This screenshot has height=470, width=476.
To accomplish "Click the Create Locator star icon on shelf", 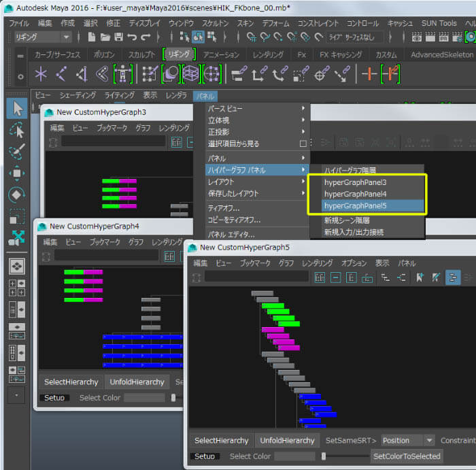I will tap(41, 73).
